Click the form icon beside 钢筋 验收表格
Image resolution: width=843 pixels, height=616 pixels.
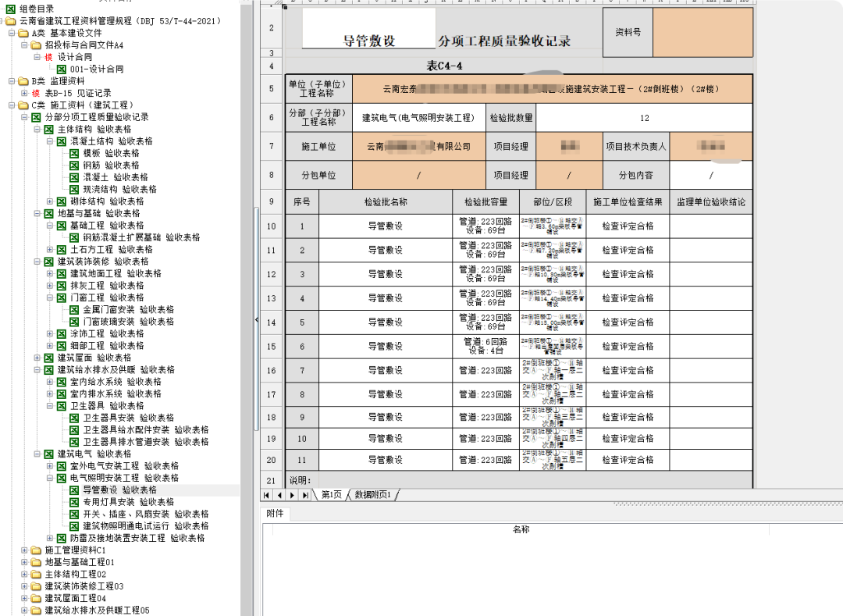pyautogui.click(x=74, y=166)
